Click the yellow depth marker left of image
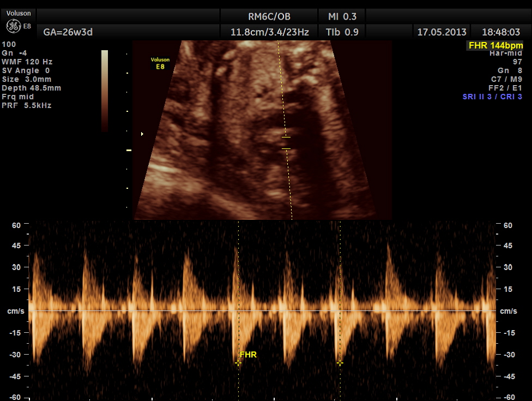532x401 pixels. [129, 150]
